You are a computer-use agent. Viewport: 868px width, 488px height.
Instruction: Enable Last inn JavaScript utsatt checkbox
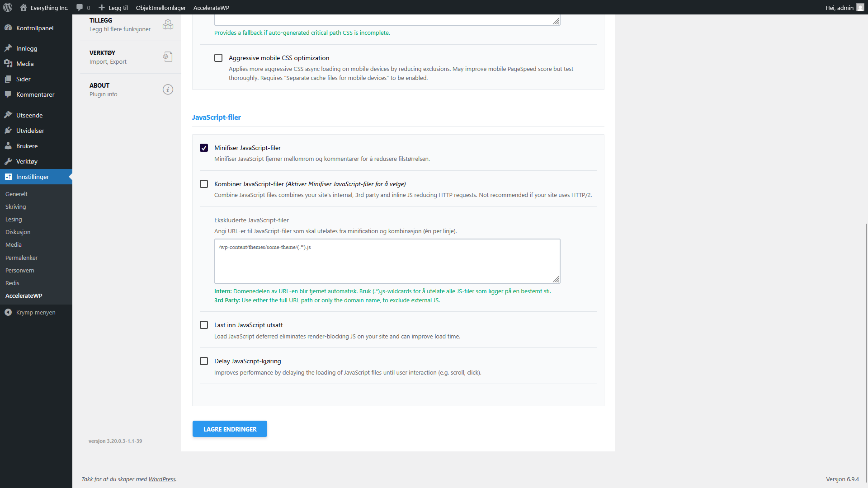(x=204, y=325)
